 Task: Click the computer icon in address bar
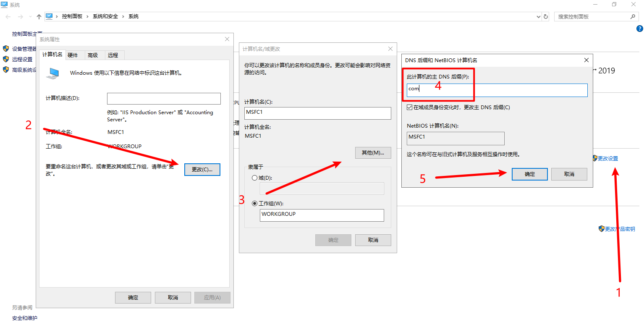point(49,16)
